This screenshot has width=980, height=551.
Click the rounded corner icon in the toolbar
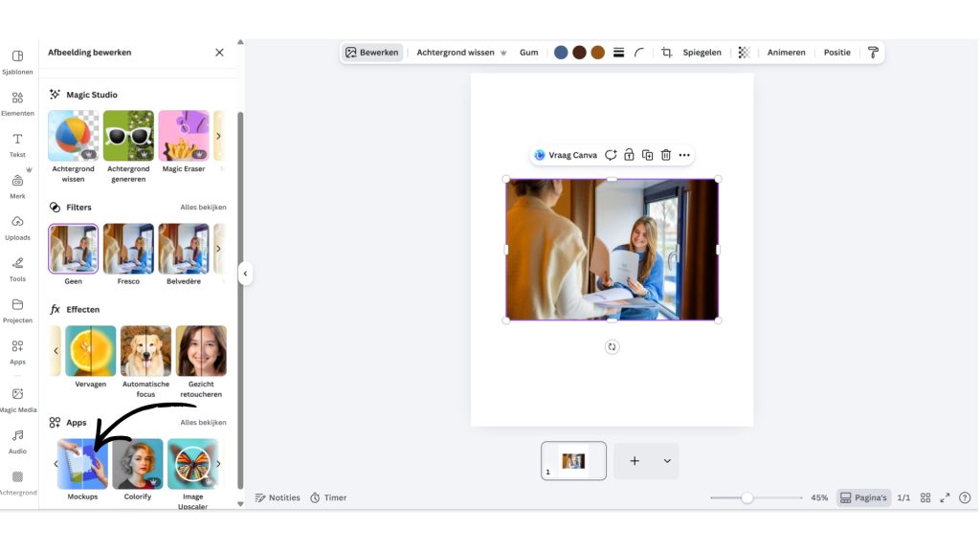pos(639,53)
